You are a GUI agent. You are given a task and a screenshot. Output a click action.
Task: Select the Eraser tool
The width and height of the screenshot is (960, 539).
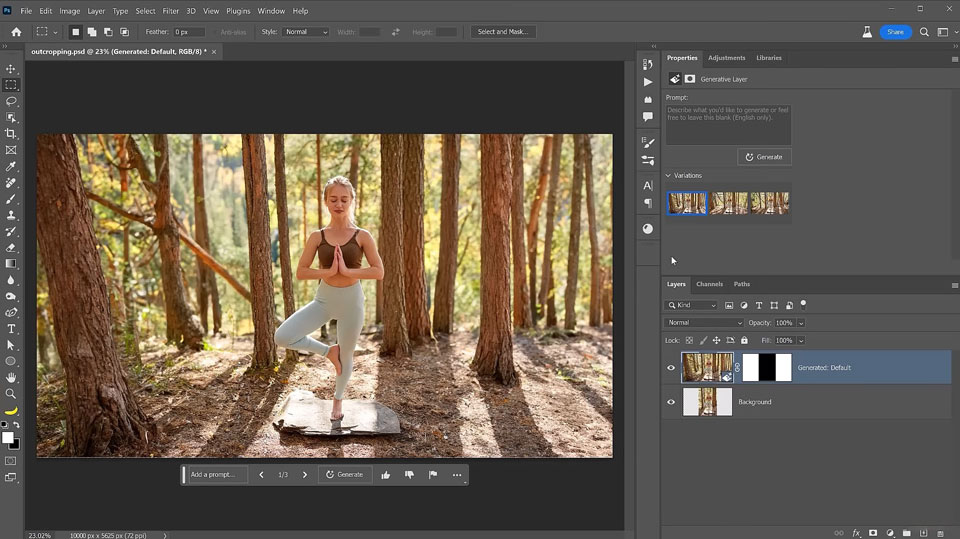(x=10, y=247)
